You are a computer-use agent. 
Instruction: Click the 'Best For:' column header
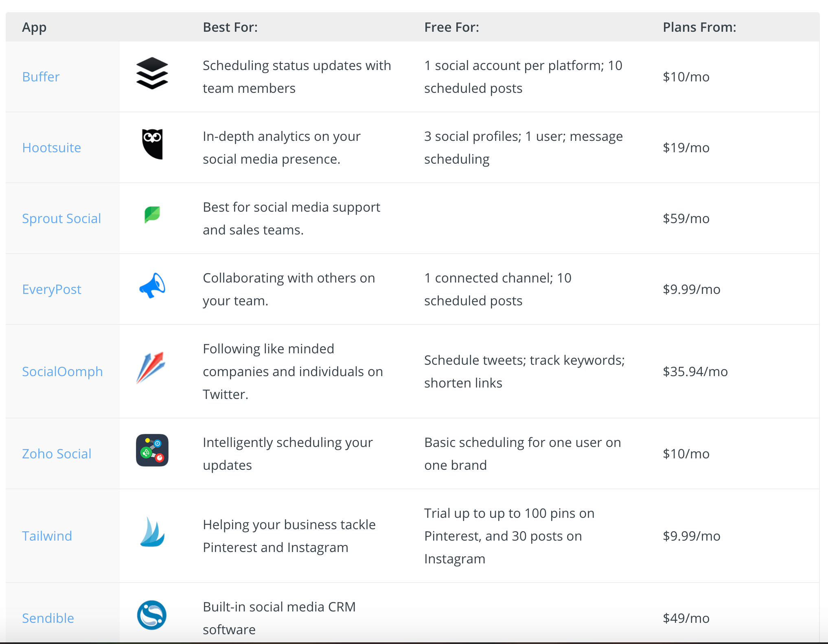tap(230, 27)
